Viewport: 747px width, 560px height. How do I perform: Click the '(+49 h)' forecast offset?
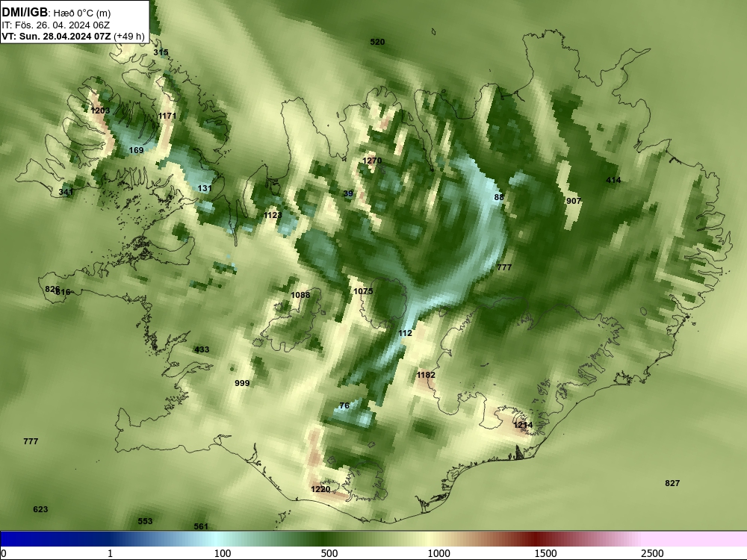[129, 37]
